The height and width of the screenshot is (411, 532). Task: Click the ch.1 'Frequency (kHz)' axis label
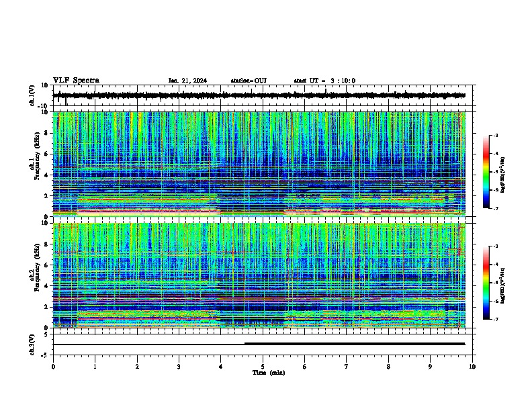coord(37,156)
